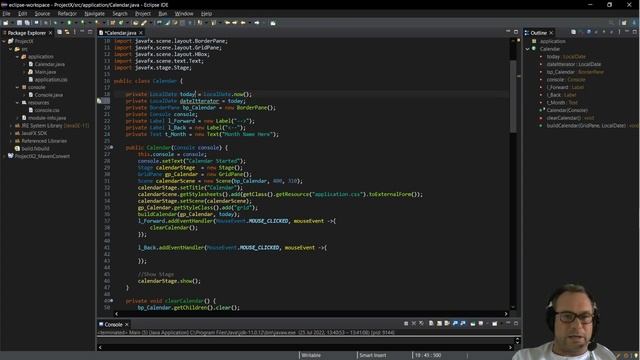Select build.fxbuild file in Package Explorer

[35, 149]
